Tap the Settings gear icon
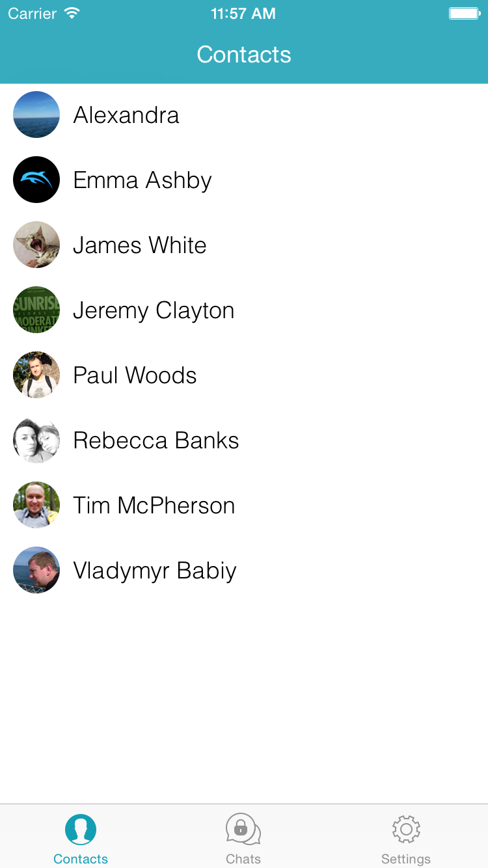 [406, 830]
